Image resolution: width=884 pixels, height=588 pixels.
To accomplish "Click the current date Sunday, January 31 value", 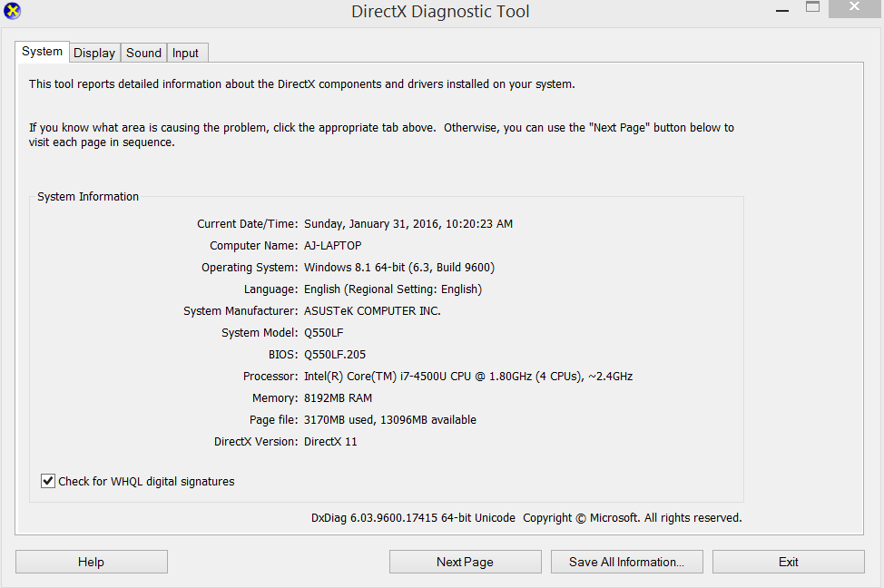I will point(408,224).
